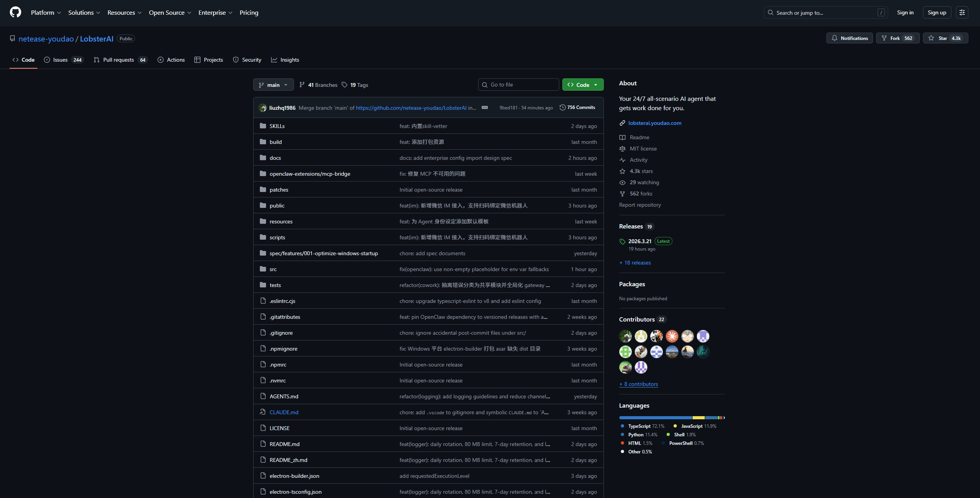Click the src folder icon
The image size is (980, 498).
263,269
